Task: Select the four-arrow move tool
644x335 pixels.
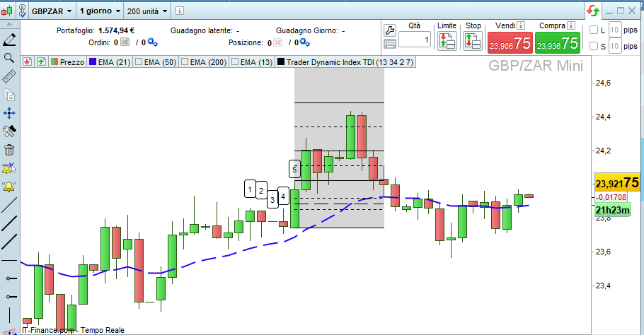Action: [9, 113]
